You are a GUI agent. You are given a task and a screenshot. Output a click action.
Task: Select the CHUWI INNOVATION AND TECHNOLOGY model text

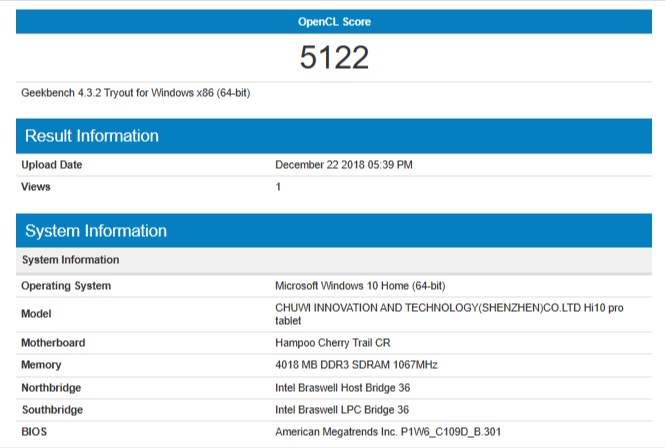click(x=449, y=314)
